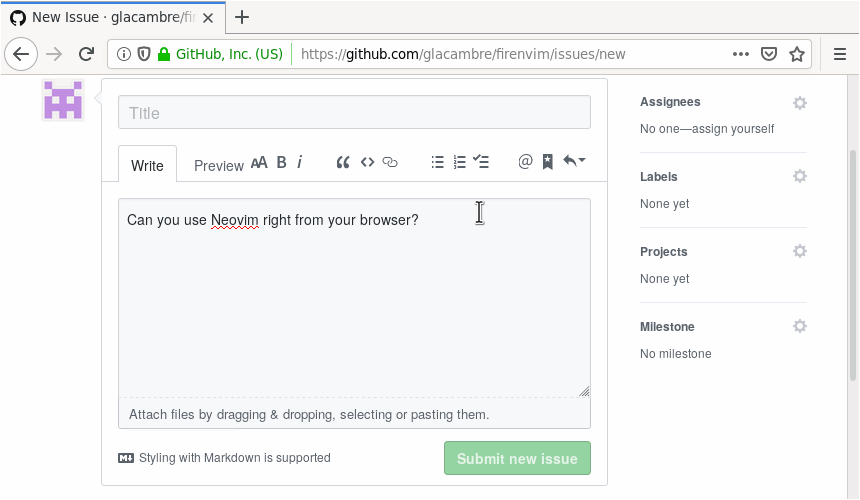Click the purple user avatar
Screen dimensions: 860x500
tap(63, 100)
